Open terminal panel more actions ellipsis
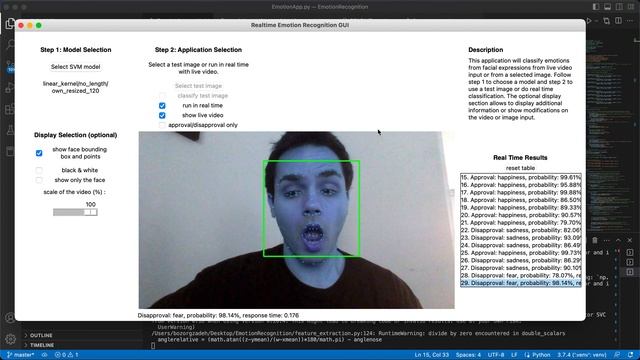 607,240
